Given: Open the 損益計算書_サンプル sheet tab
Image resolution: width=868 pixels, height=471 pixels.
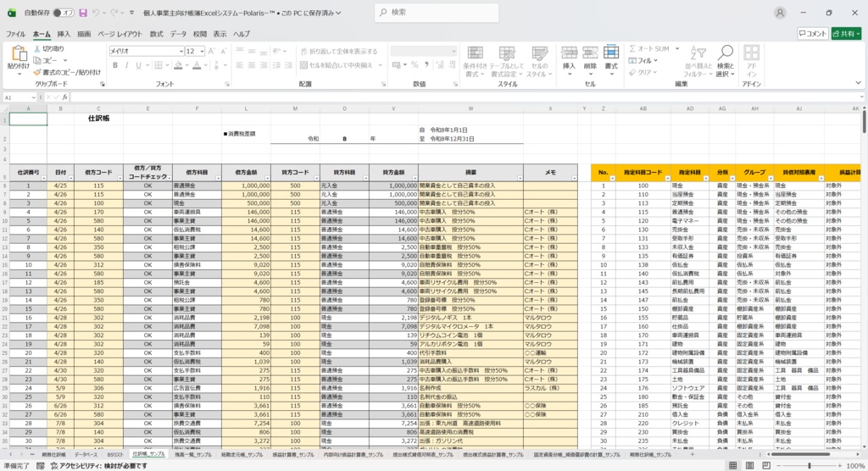Looking at the screenshot, I should tap(292, 454).
